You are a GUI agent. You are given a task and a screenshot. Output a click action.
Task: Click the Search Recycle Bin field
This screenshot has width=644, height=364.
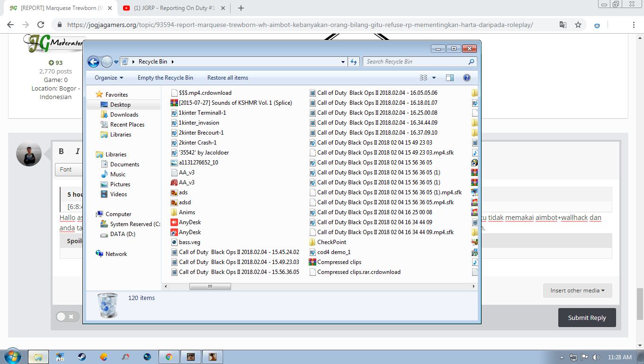coord(420,62)
